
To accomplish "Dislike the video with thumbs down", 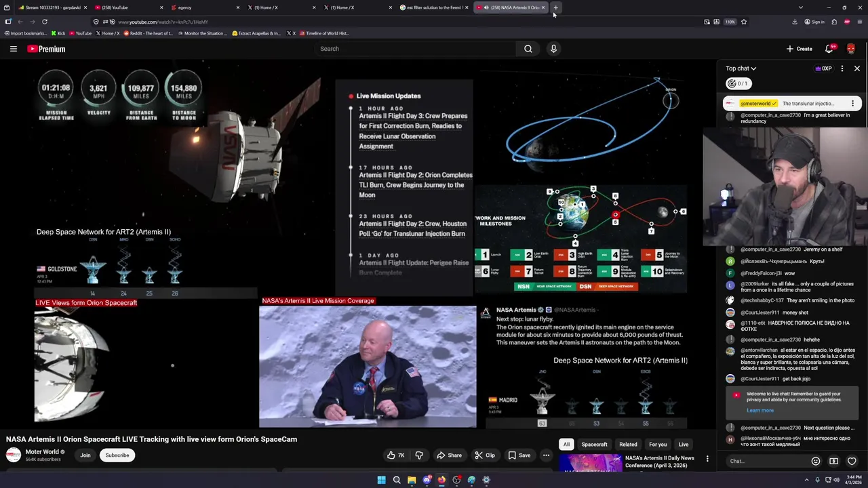I will [x=419, y=455].
